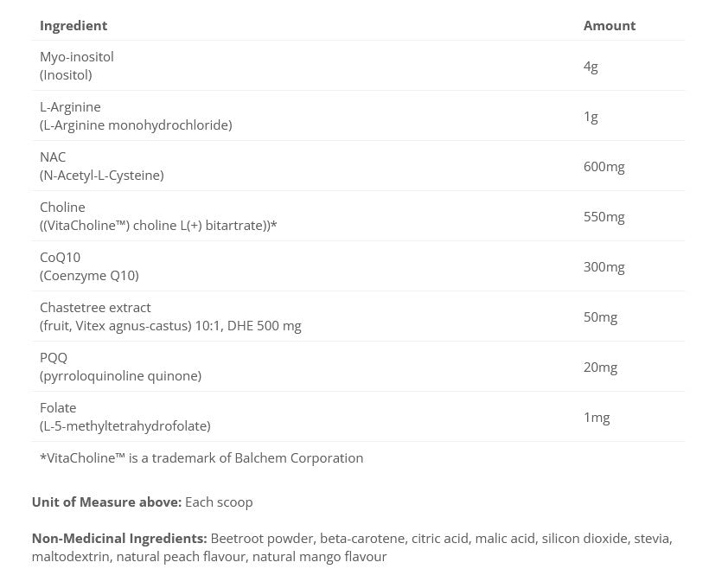Select the NAC ingredient name
The height and width of the screenshot is (588, 709).
coord(53,157)
